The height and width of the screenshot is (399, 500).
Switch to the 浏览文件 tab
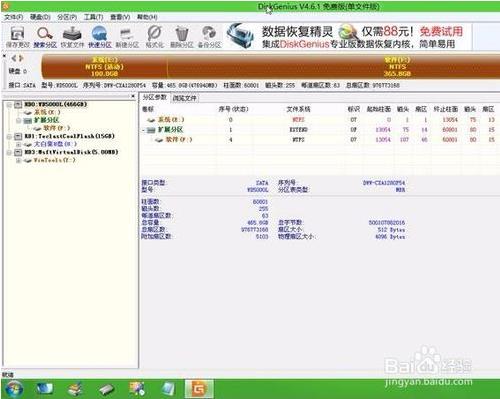click(185, 98)
